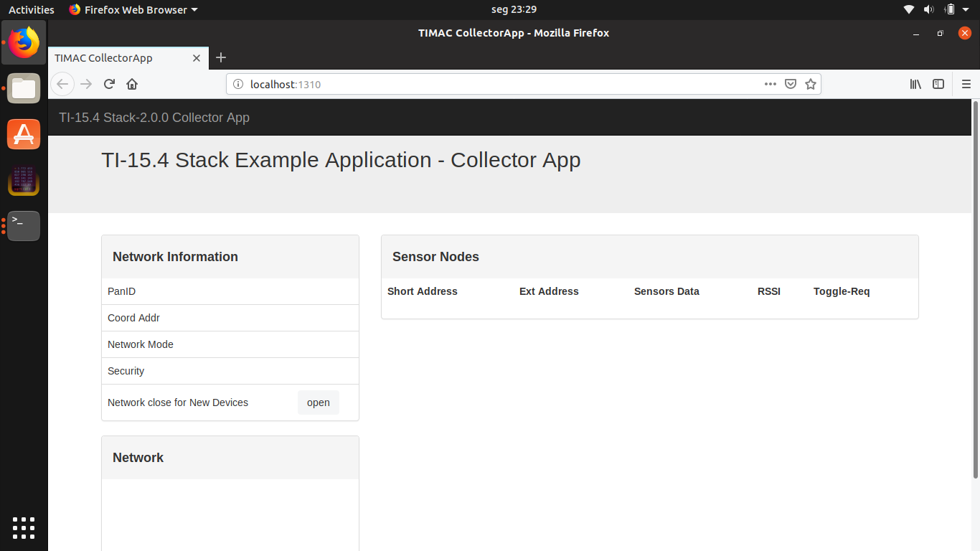980x551 pixels.
Task: Click the Firefox back arrow button
Action: [x=62, y=84]
